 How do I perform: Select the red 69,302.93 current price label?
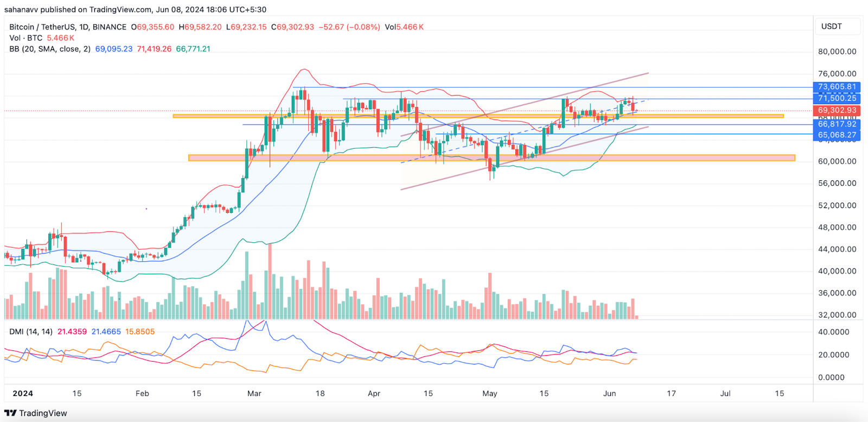pos(837,110)
